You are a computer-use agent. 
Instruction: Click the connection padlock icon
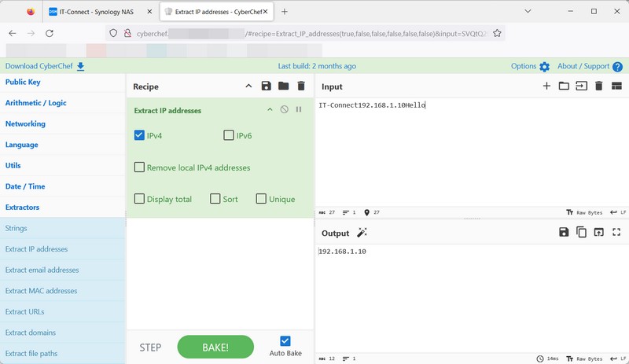pyautogui.click(x=127, y=33)
